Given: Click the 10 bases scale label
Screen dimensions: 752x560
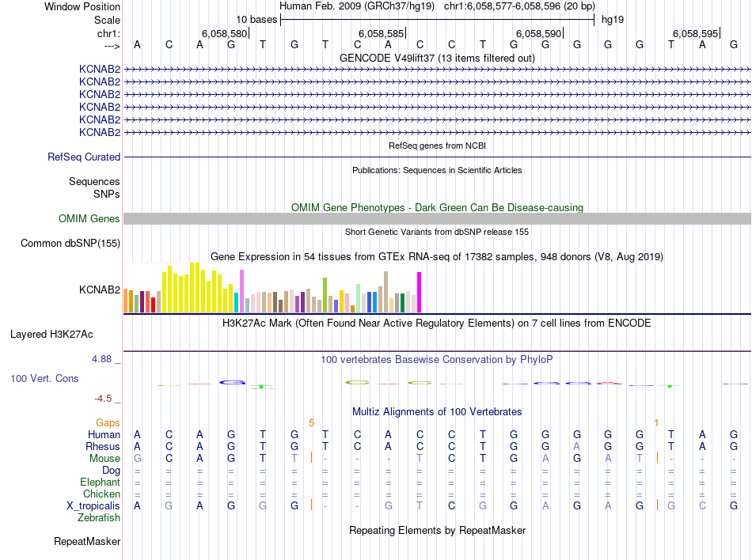Looking at the screenshot, I should coord(256,20).
